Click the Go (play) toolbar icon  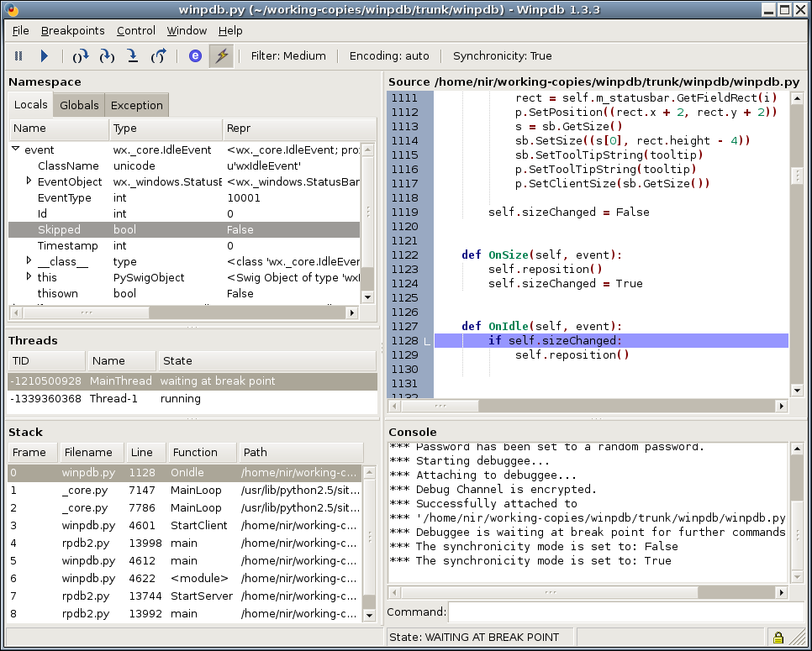pyautogui.click(x=45, y=56)
